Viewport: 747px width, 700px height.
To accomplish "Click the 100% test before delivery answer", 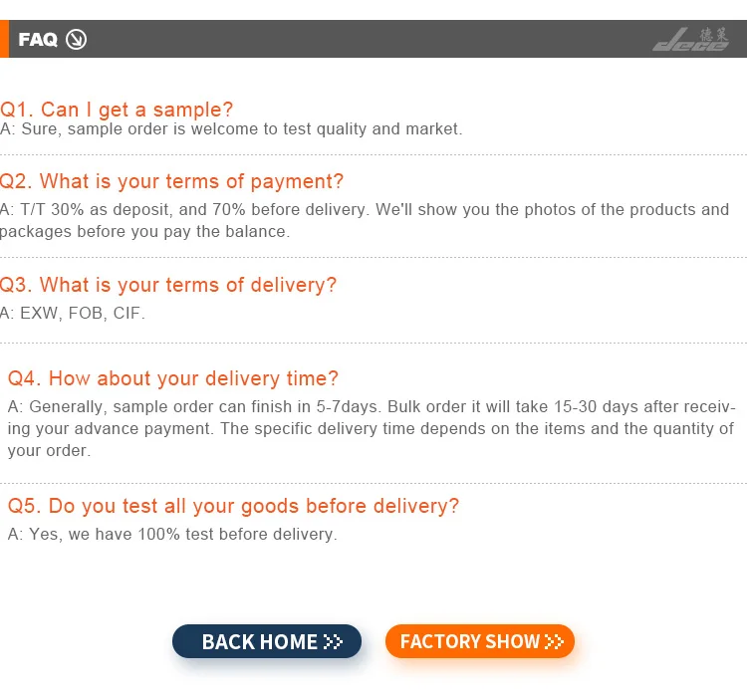I will (x=172, y=535).
